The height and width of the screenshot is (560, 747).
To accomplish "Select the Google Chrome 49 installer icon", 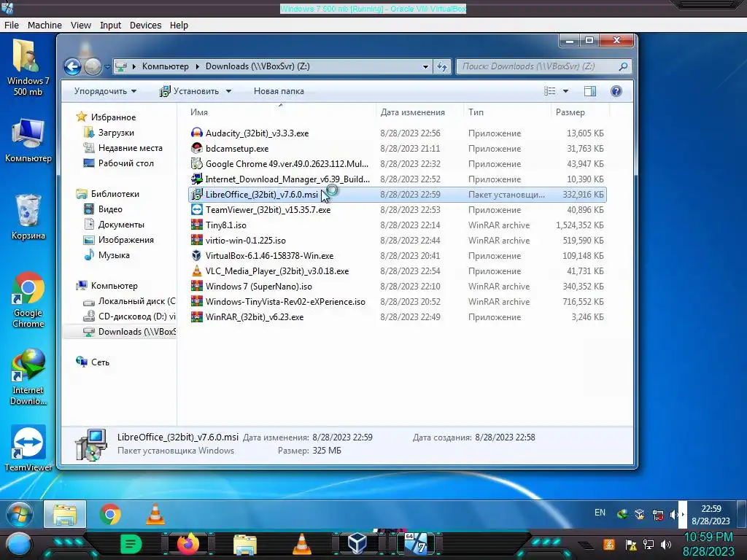I will tap(197, 163).
